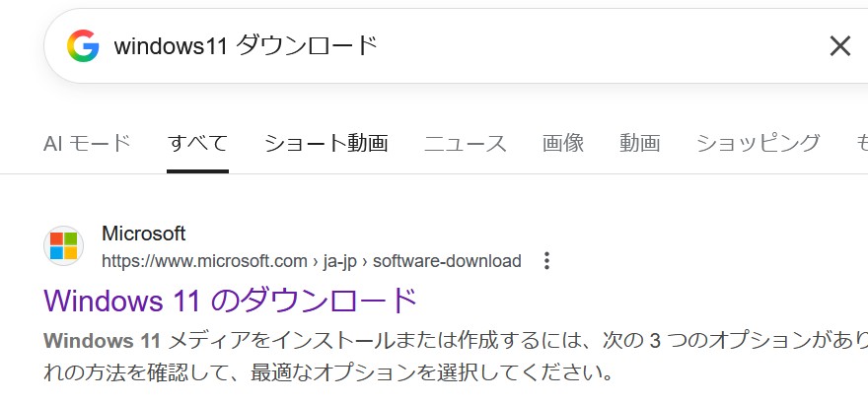This screenshot has width=868, height=403.
Task: Click the microsoft.com software-download URL
Action: 312,261
